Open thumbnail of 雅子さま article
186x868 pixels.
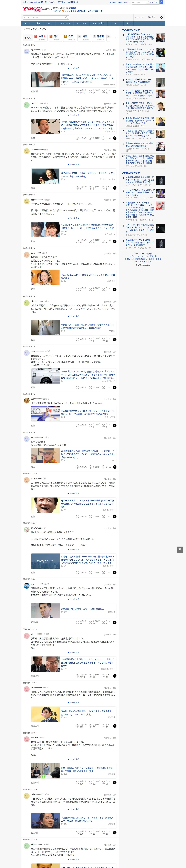pyautogui.click(x=45, y=176)
